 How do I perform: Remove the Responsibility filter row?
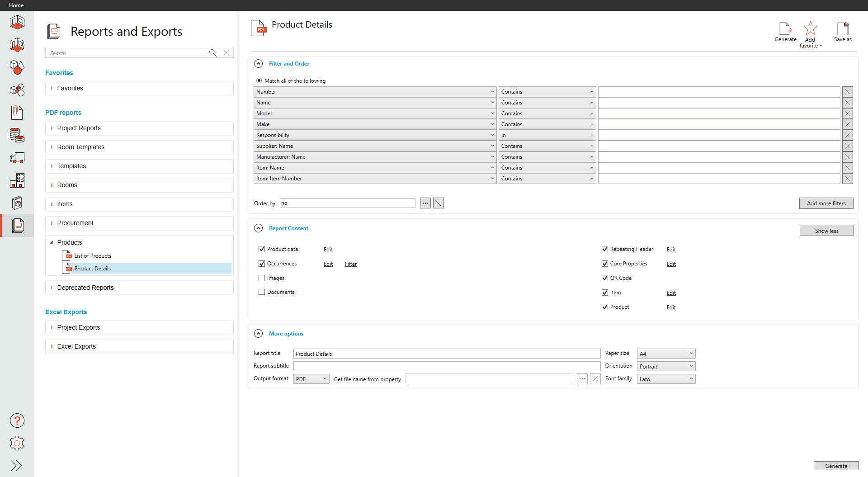coord(848,135)
